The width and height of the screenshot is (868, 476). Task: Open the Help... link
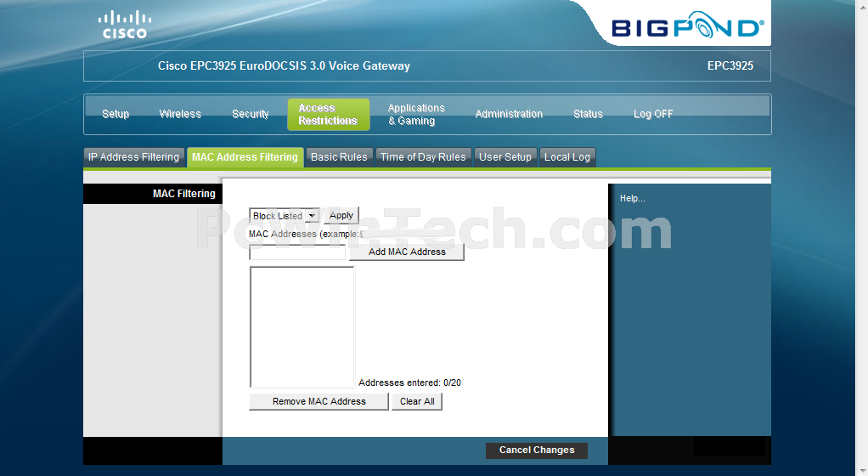632,198
